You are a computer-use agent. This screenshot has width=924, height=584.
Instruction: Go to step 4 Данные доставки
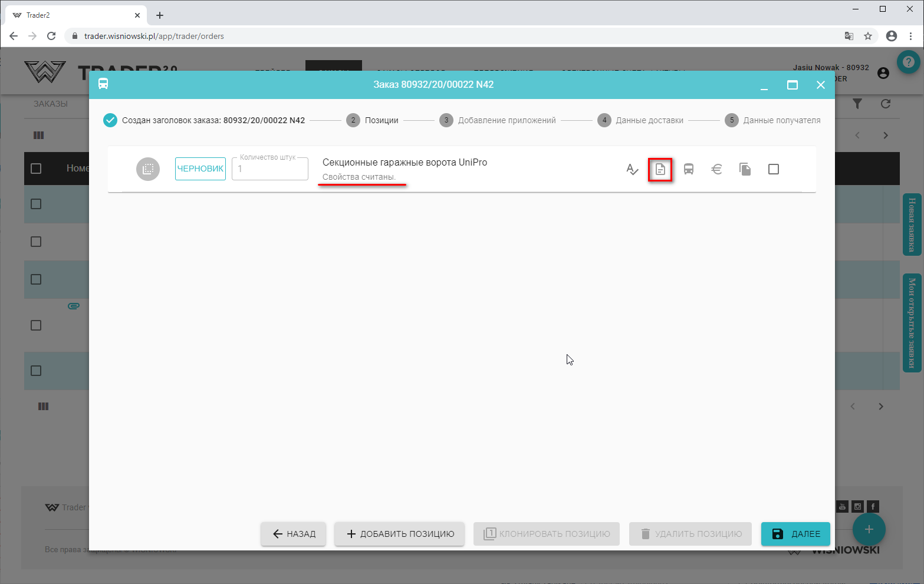pos(641,120)
